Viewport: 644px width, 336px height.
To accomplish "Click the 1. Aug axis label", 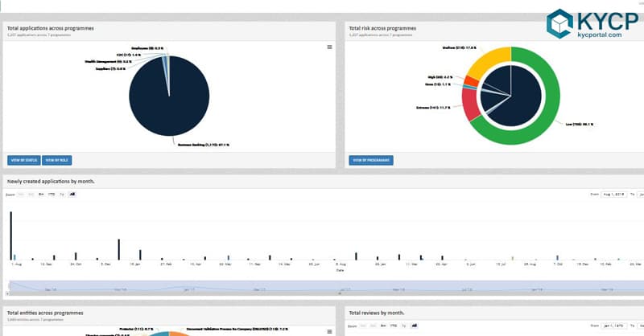I will pos(16,264).
